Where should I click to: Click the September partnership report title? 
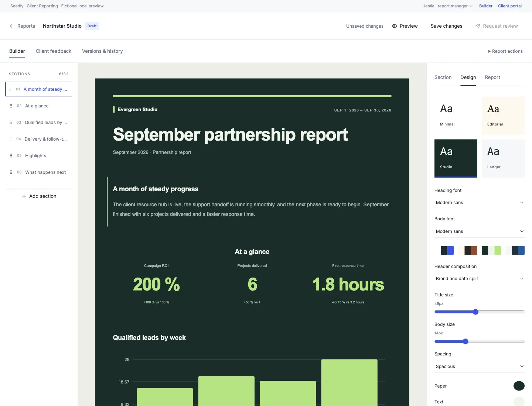point(230,135)
